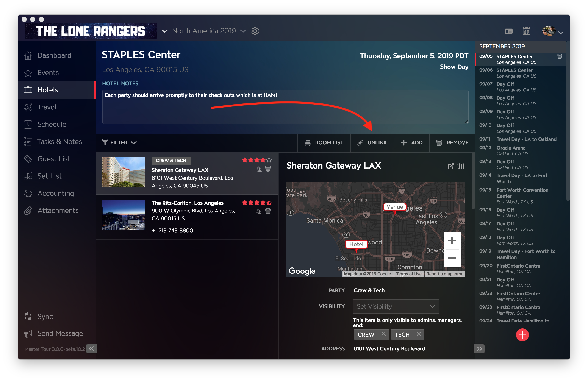
Task: Open tour settings gear icon
Action: tap(255, 31)
